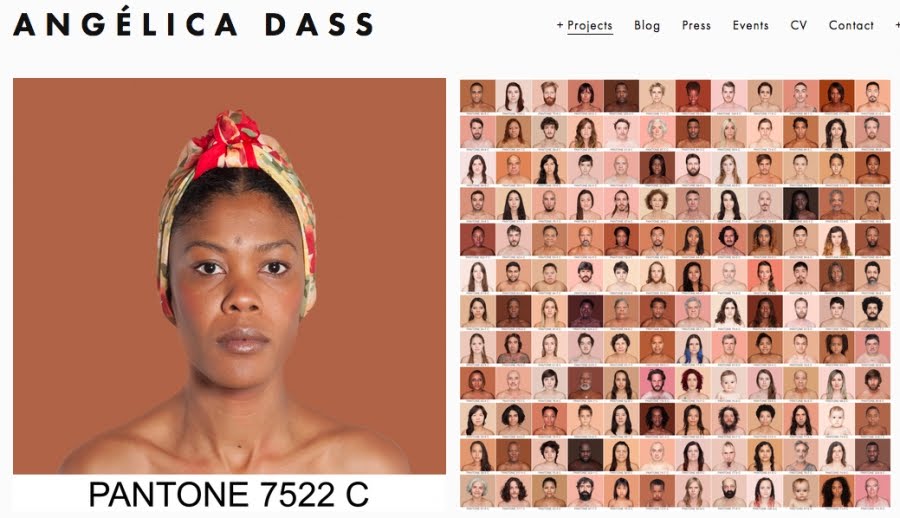Select the last portrait in top row

[872, 96]
